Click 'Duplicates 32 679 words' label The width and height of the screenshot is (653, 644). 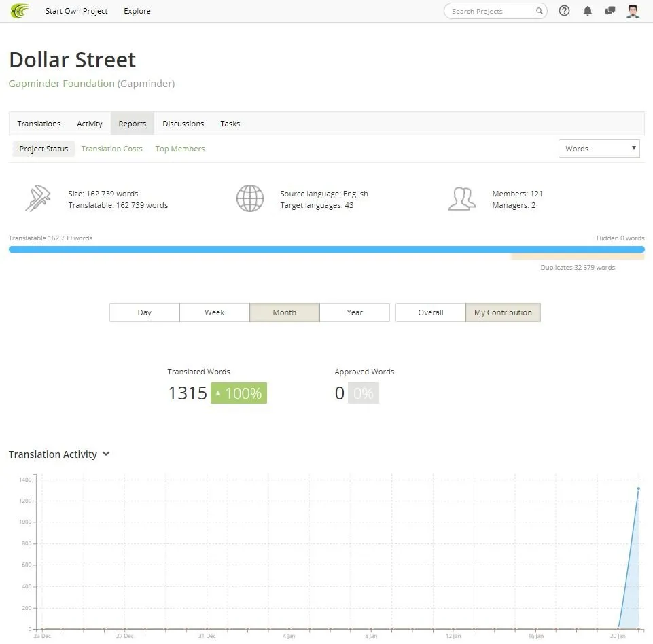[x=578, y=267]
